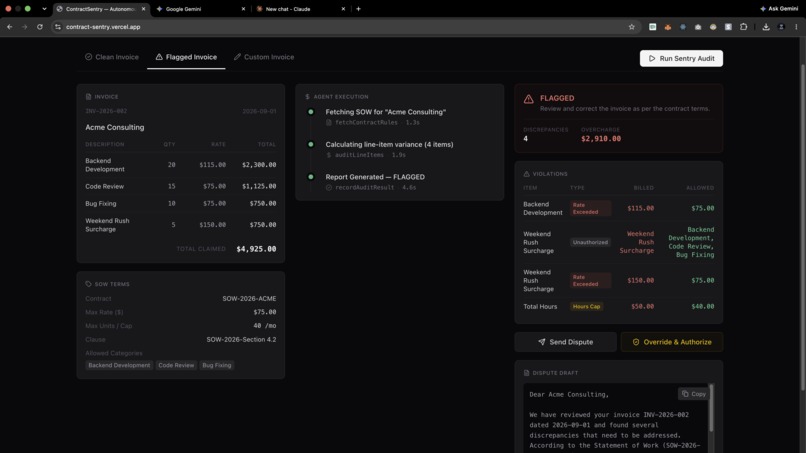Open a new browser tab
This screenshot has height=453, width=806.
358,9
